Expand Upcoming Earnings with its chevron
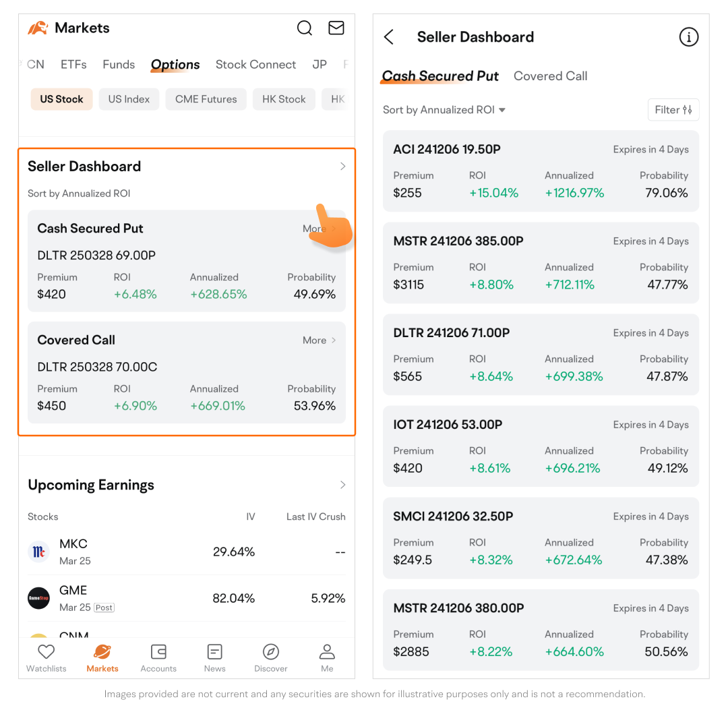 [342, 485]
